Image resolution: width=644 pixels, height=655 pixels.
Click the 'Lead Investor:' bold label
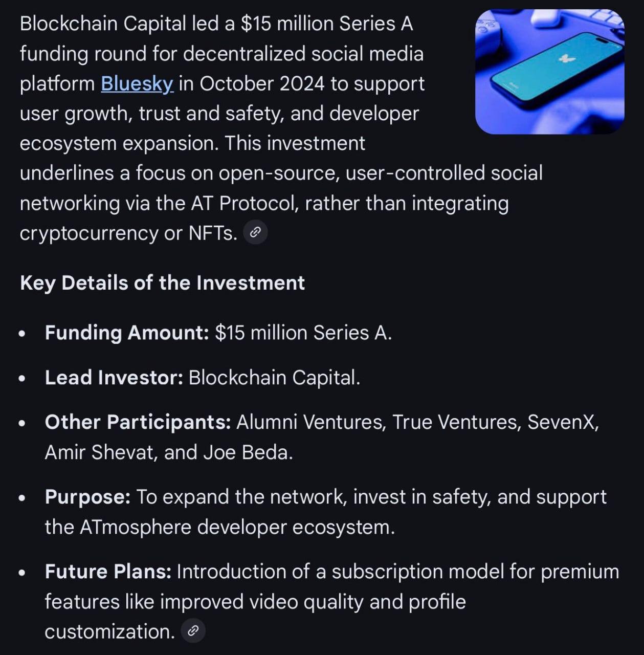point(114,378)
